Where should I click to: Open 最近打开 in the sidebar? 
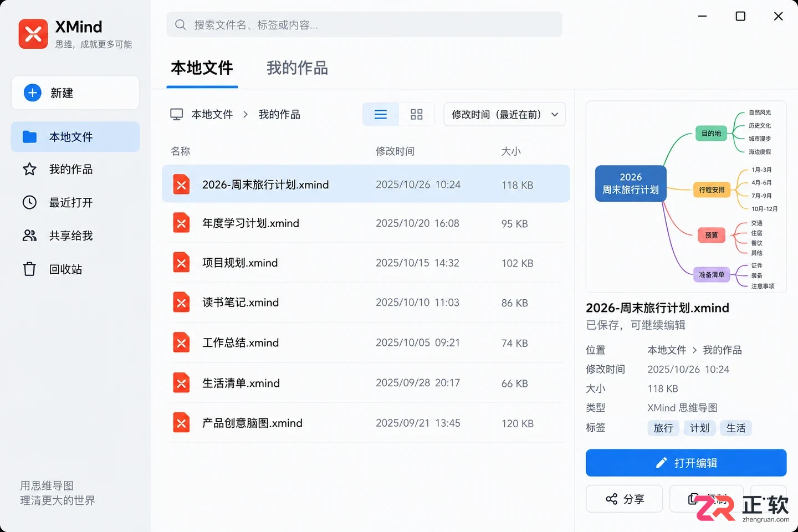click(x=75, y=202)
